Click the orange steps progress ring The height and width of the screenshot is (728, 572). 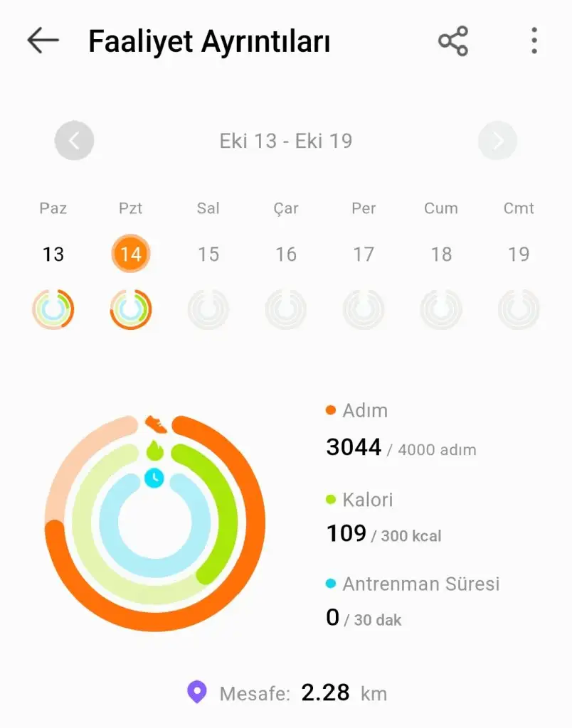242,569
